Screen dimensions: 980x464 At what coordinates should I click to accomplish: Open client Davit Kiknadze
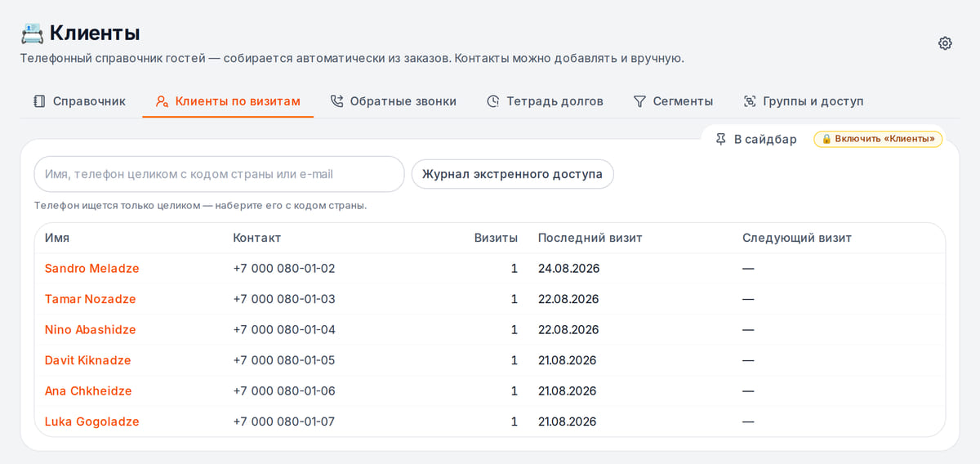pos(87,360)
